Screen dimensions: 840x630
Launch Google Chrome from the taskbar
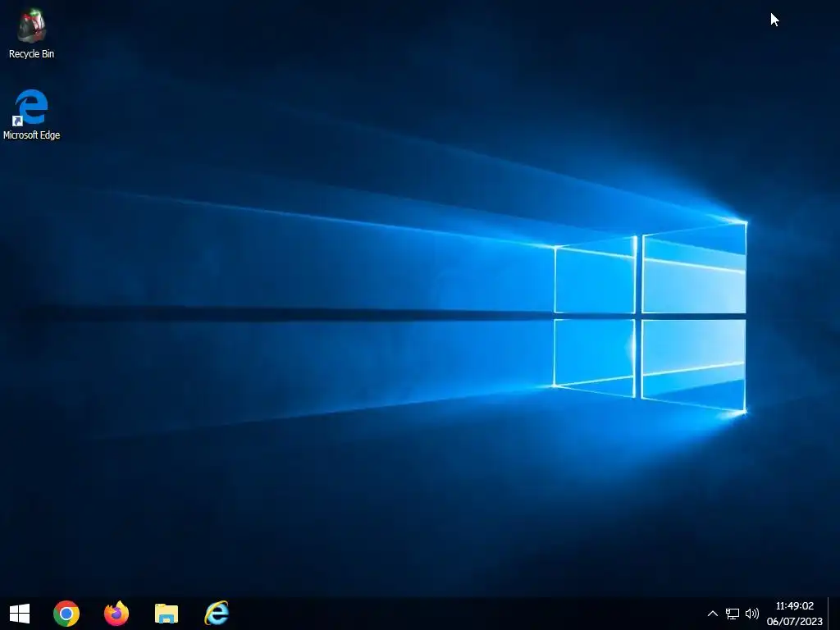[66, 614]
